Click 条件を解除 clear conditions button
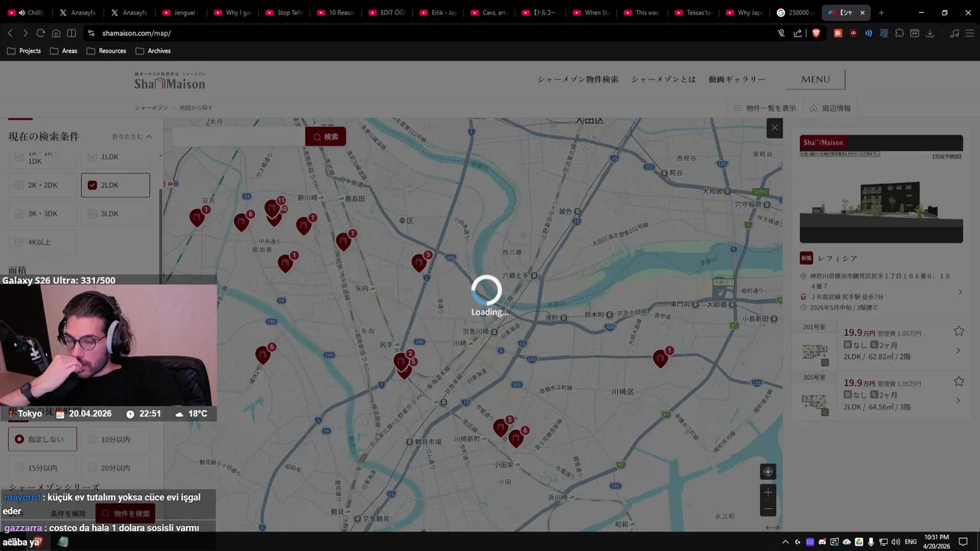The height and width of the screenshot is (551, 980). point(68,514)
